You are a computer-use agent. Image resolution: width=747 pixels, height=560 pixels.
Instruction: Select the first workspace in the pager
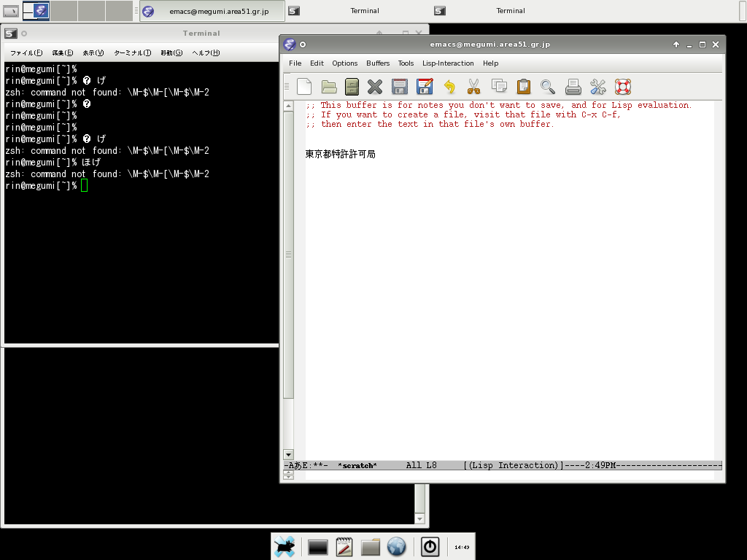coord(36,11)
